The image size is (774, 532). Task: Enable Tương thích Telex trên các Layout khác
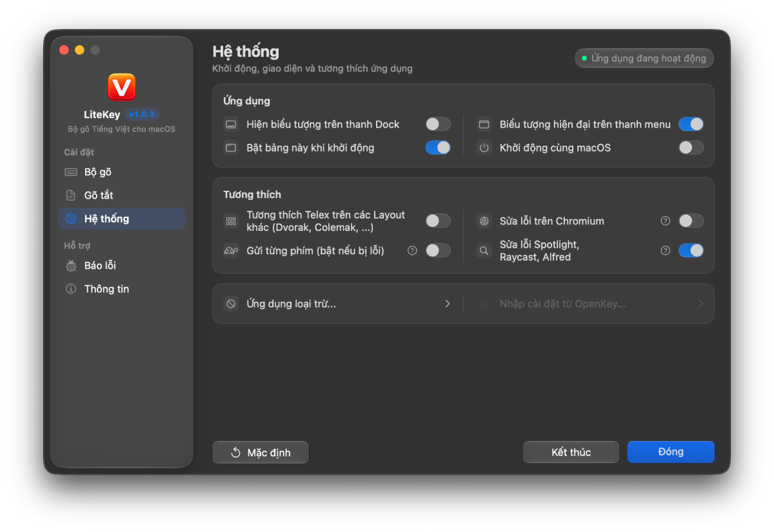click(438, 221)
